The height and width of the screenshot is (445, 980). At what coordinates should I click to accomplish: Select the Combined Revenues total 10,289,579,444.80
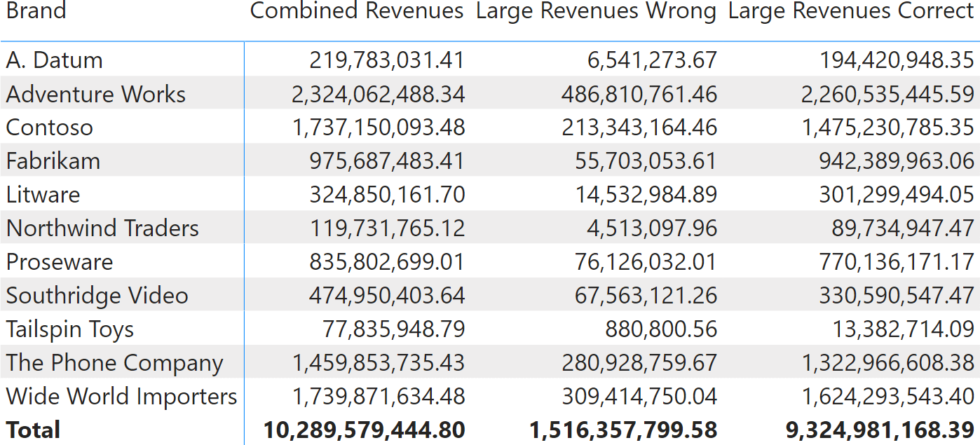[x=365, y=430]
